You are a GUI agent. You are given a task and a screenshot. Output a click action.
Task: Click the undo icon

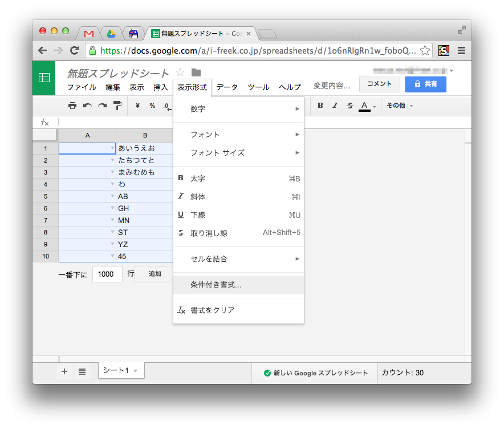(x=88, y=106)
